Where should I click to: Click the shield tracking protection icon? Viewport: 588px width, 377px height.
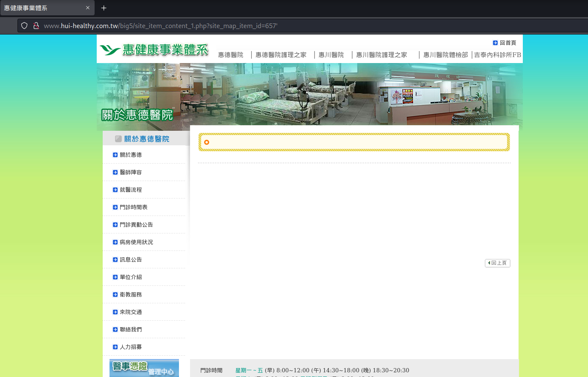tap(24, 26)
